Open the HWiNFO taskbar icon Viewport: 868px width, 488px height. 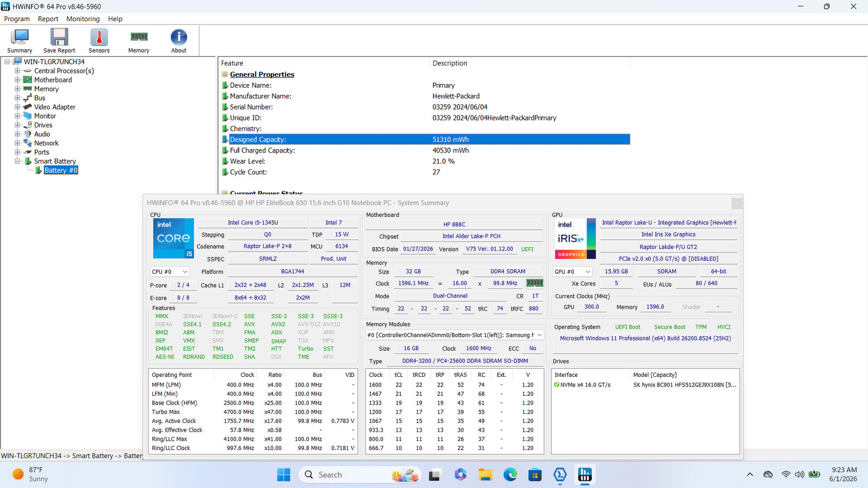coord(585,475)
